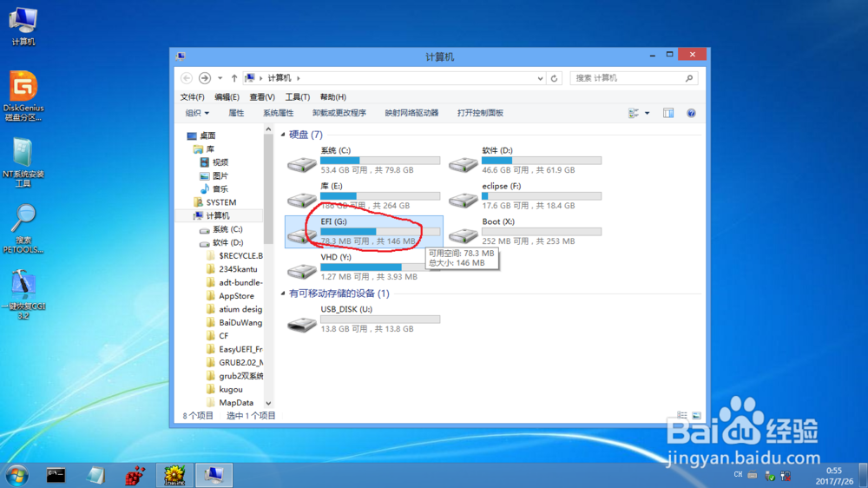Open the 组织 dropdown
Viewport: 868px width, 488px height.
[197, 113]
